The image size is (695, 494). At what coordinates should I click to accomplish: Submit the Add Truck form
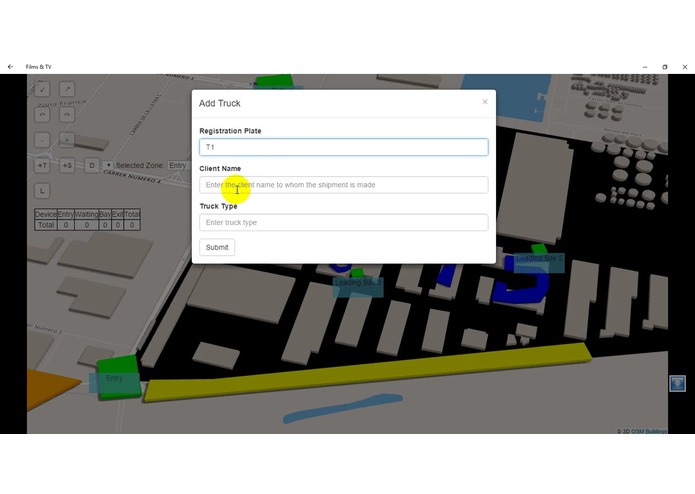tap(217, 247)
